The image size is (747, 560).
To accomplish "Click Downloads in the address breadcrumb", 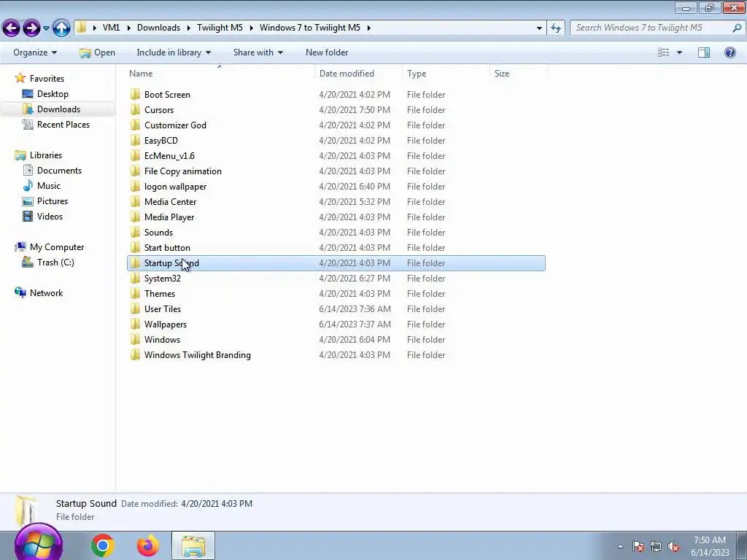I will 158,28.
